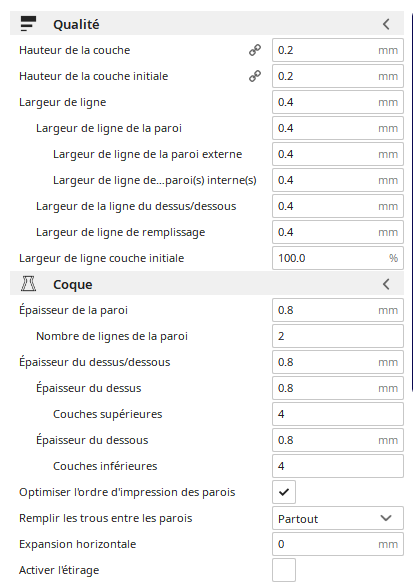The image size is (413, 582).
Task: Edit the Hauteur de la couche value
Action: [x=338, y=50]
